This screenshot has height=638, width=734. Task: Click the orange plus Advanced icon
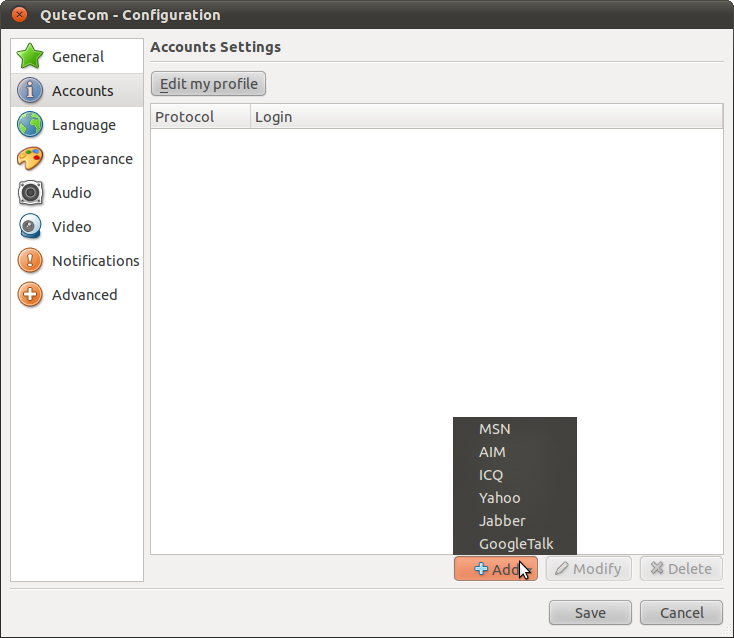(x=31, y=295)
